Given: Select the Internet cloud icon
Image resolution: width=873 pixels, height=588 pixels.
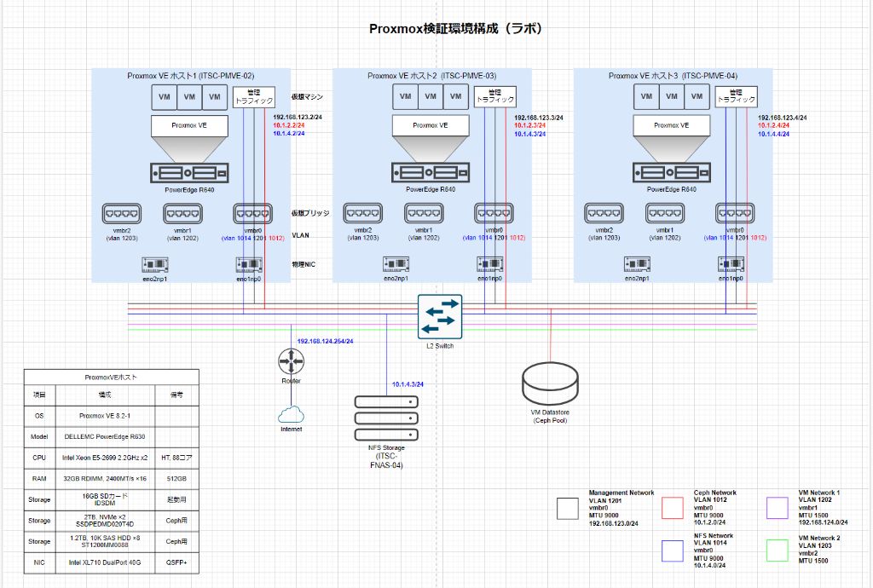Looking at the screenshot, I should pos(291,416).
